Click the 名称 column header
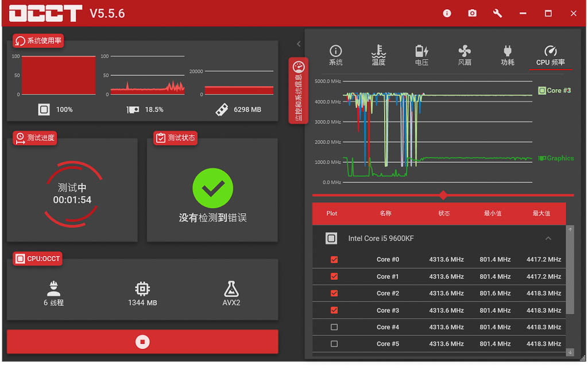This screenshot has height=368, width=588. click(385, 213)
